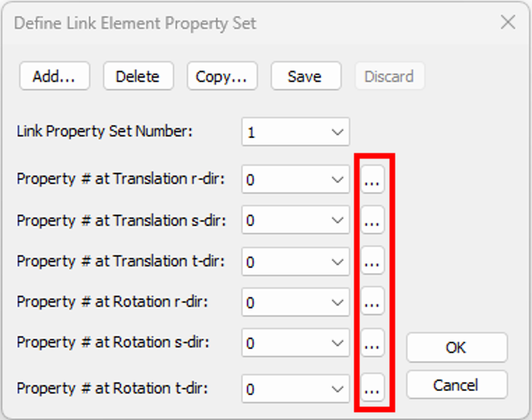Open ellipsis button for Rotation r-dir property
Screen dimensions: 532x420
point(372,300)
